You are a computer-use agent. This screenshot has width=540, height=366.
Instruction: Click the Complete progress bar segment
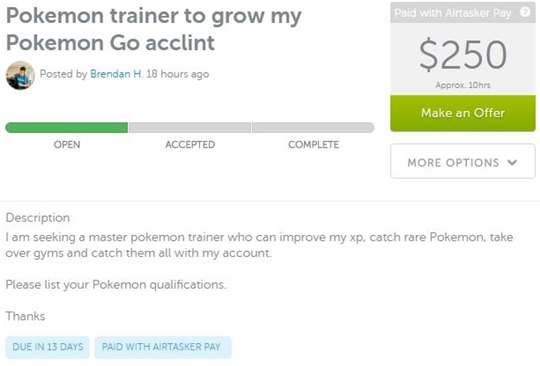point(313,127)
